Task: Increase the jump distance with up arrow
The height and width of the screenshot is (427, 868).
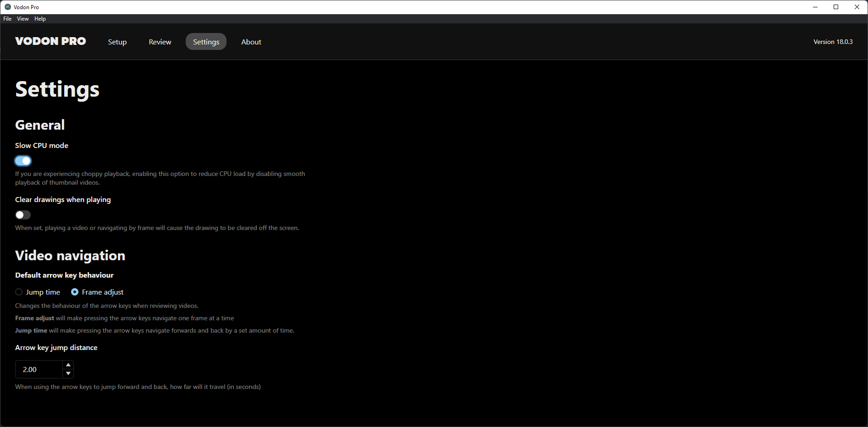Action: tap(68, 365)
